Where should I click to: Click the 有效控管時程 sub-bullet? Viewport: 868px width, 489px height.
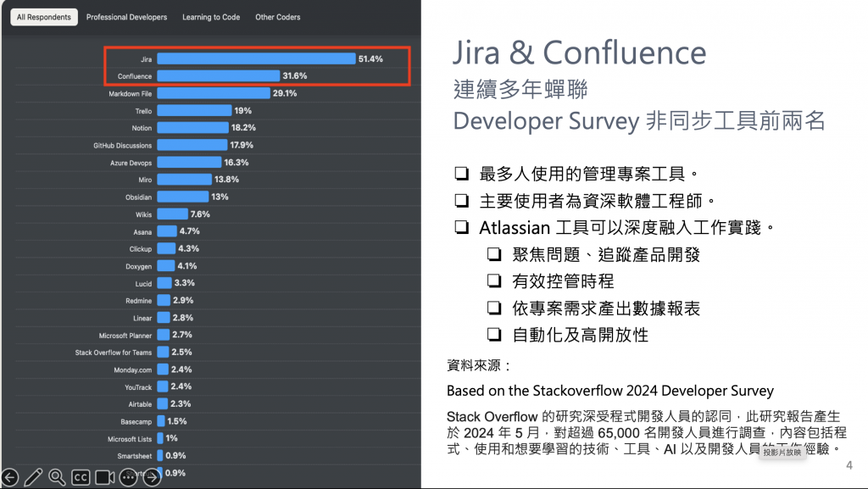(563, 281)
